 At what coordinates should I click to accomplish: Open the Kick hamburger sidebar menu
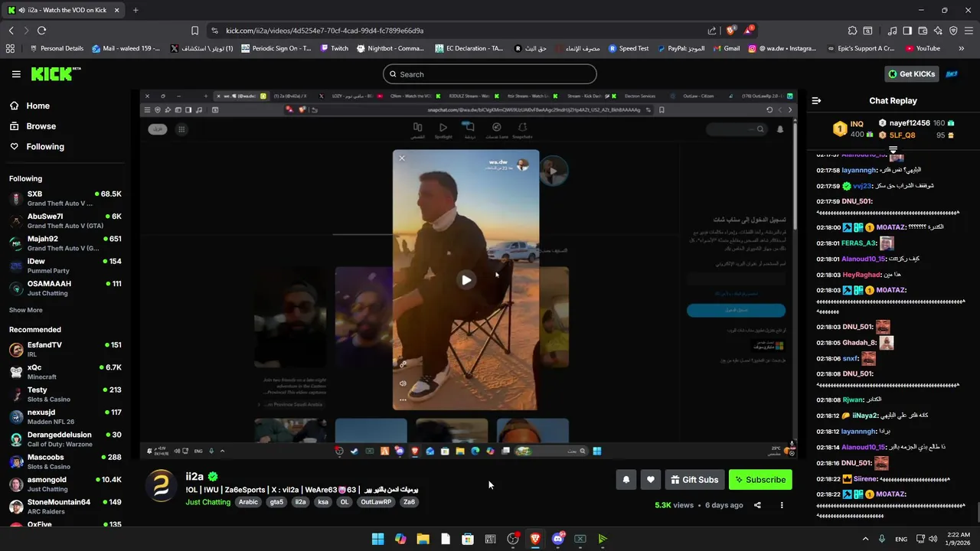pyautogui.click(x=16, y=74)
